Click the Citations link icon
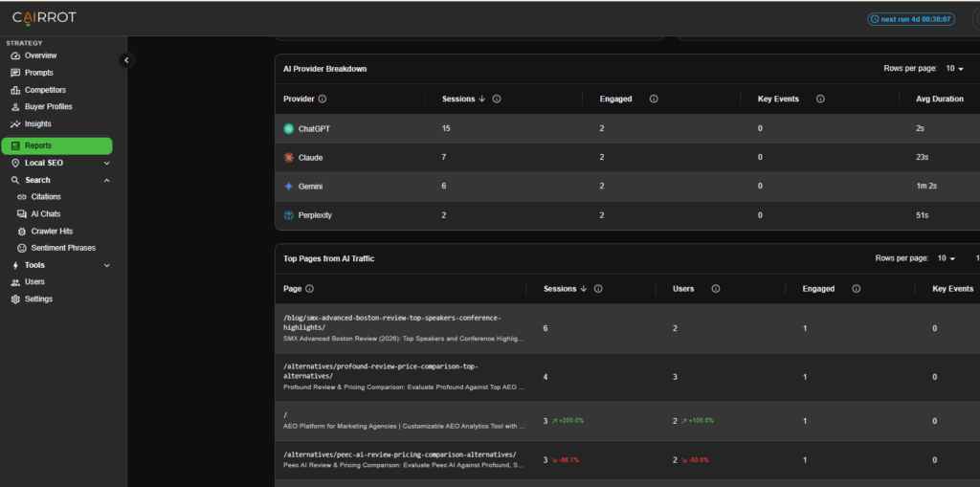 pos(22,196)
